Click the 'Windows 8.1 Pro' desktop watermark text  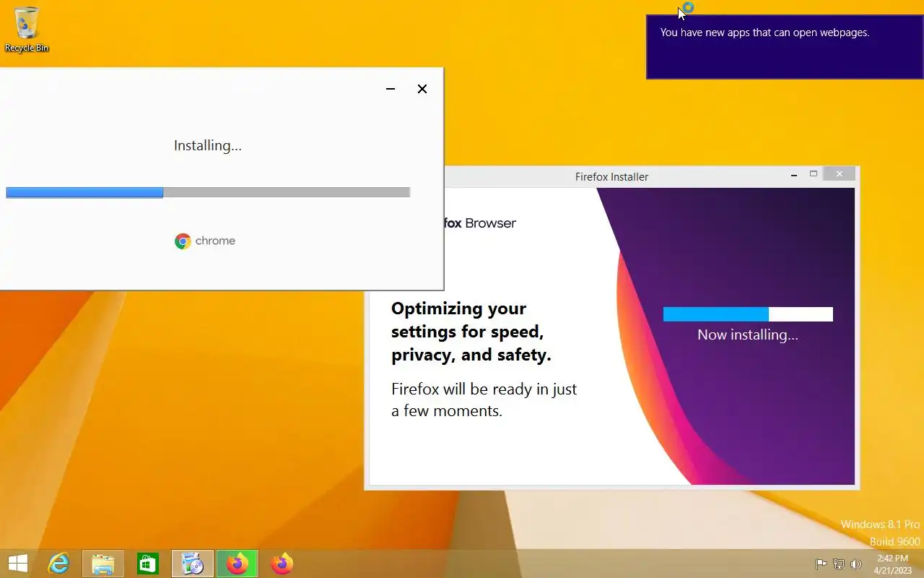click(x=881, y=525)
